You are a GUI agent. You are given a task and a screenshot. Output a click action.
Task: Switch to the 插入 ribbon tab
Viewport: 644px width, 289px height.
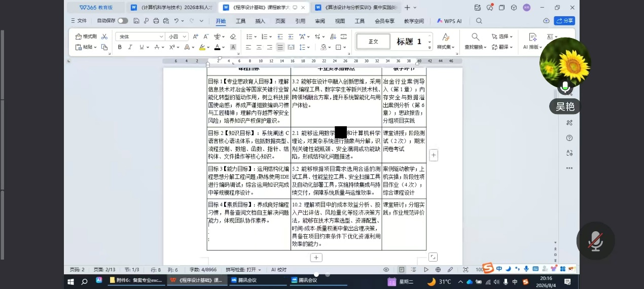pos(260,21)
